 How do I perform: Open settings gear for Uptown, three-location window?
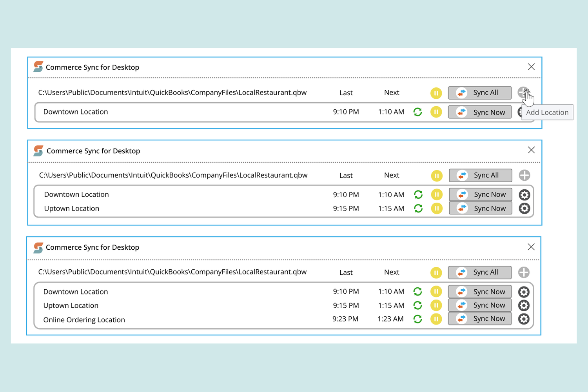pyautogui.click(x=524, y=305)
